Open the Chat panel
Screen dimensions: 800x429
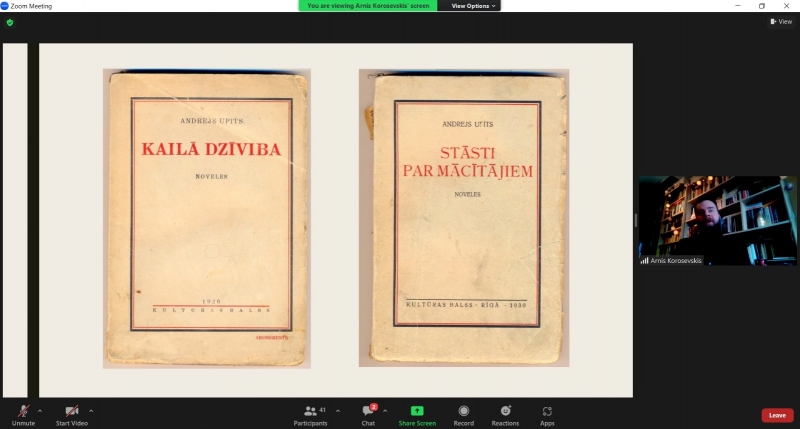click(368, 415)
